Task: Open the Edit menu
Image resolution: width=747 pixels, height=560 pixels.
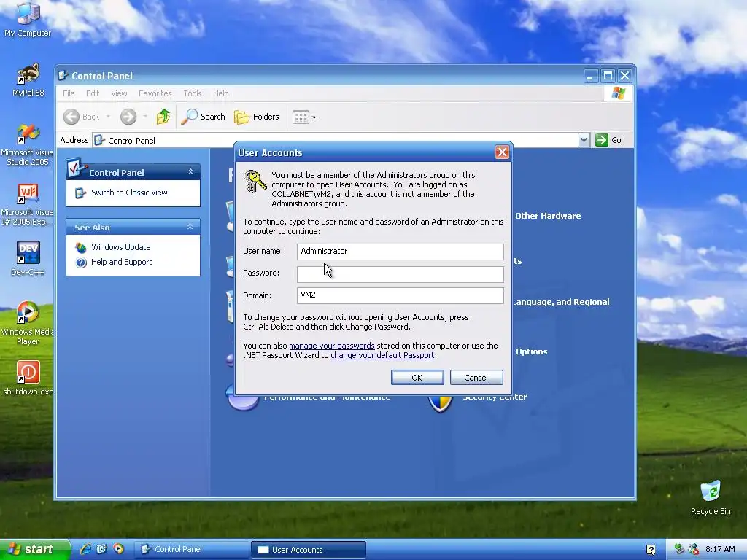Action: tap(93, 93)
